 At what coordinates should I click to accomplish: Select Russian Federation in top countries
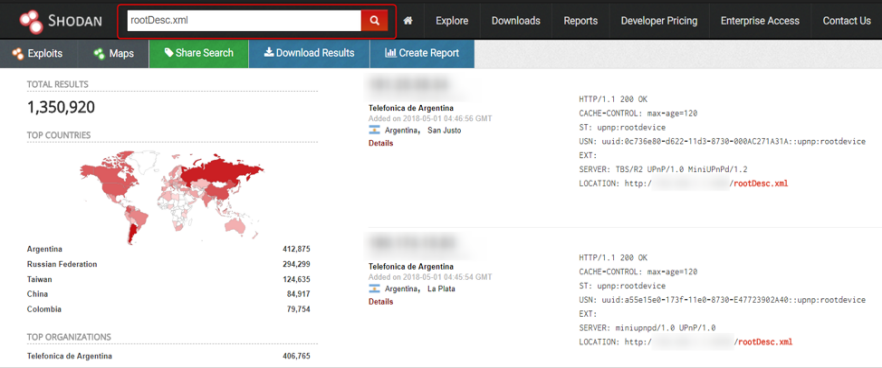(62, 264)
